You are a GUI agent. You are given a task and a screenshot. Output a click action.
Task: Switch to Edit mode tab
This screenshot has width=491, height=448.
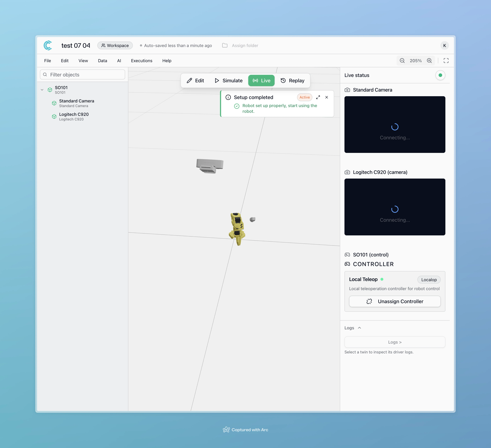coord(195,81)
